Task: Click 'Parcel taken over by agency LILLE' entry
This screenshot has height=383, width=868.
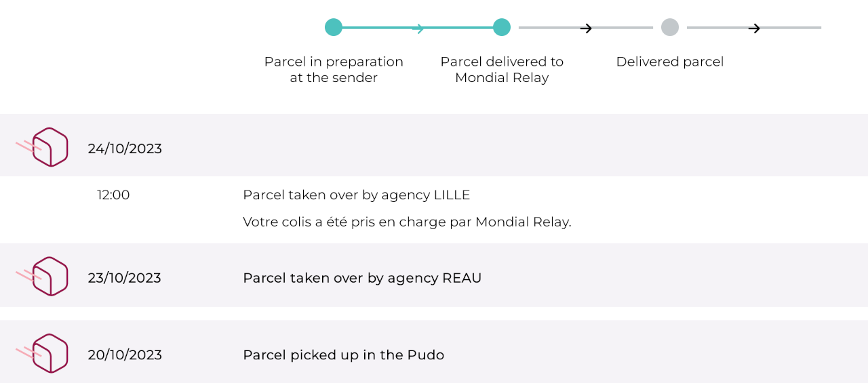Action: (357, 195)
